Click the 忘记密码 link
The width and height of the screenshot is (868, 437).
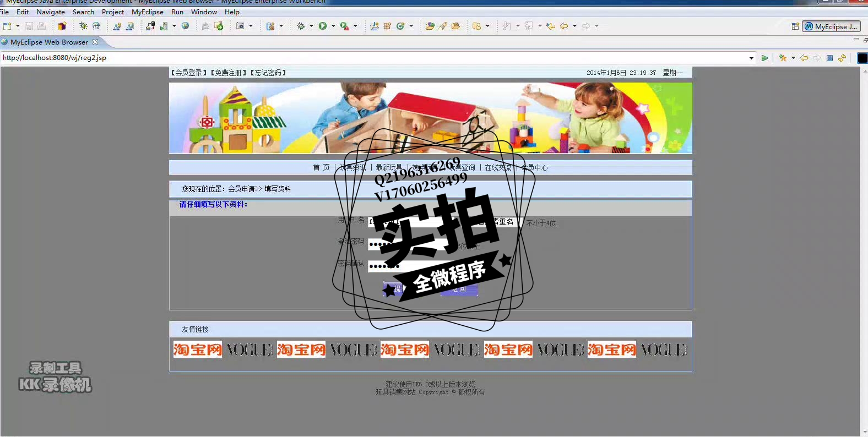(x=268, y=73)
